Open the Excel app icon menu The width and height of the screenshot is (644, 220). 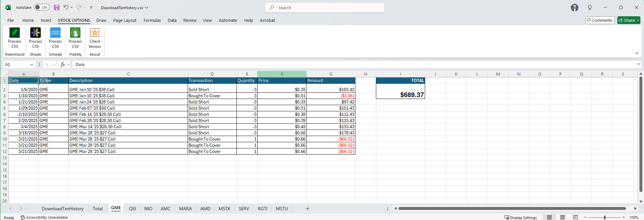pyautogui.click(x=8, y=7)
